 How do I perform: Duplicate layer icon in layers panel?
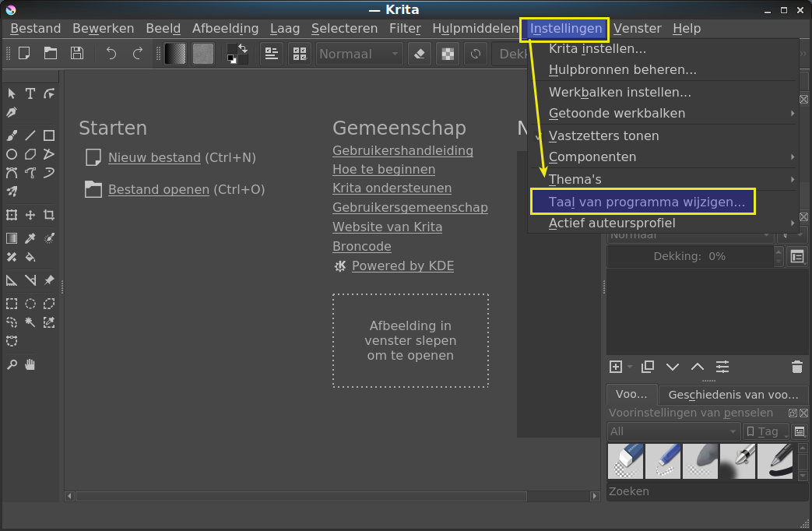coord(647,367)
